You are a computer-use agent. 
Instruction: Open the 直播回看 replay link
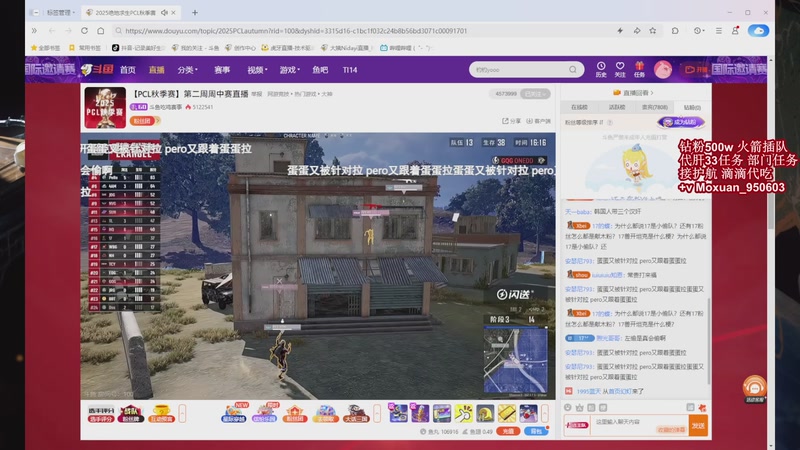tap(633, 93)
